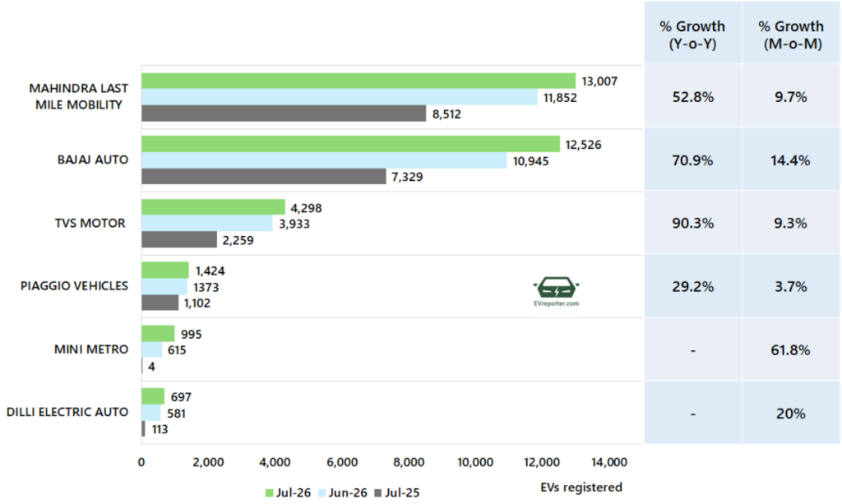
Task: Click Mahindra's 11,852 Jun-26 bar
Action: tap(340, 97)
